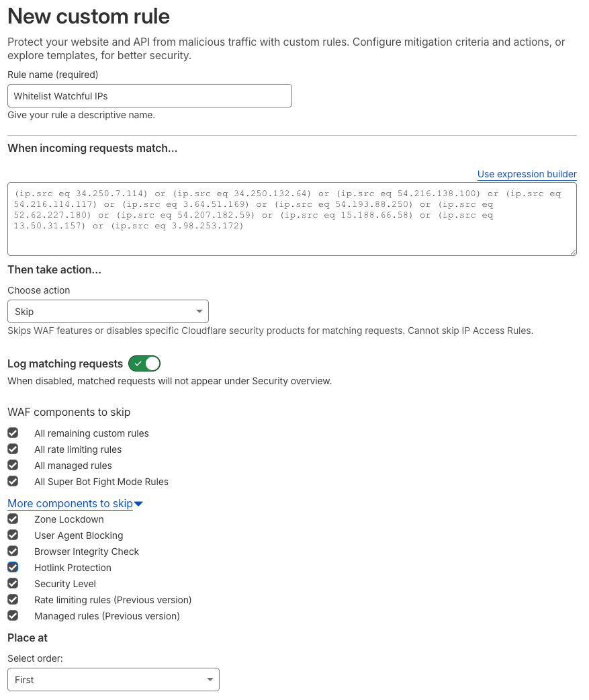Viewport: 589px width, 700px height.
Task: Turn off the Log matching requests toggle
Action: pos(144,363)
